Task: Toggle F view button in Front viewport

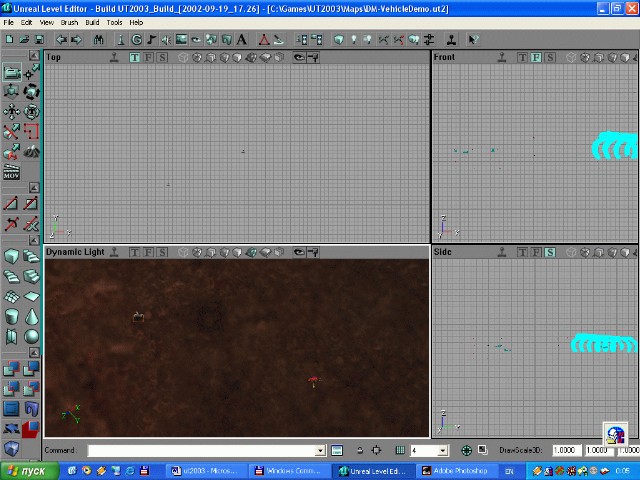Action: pyautogui.click(x=536, y=58)
